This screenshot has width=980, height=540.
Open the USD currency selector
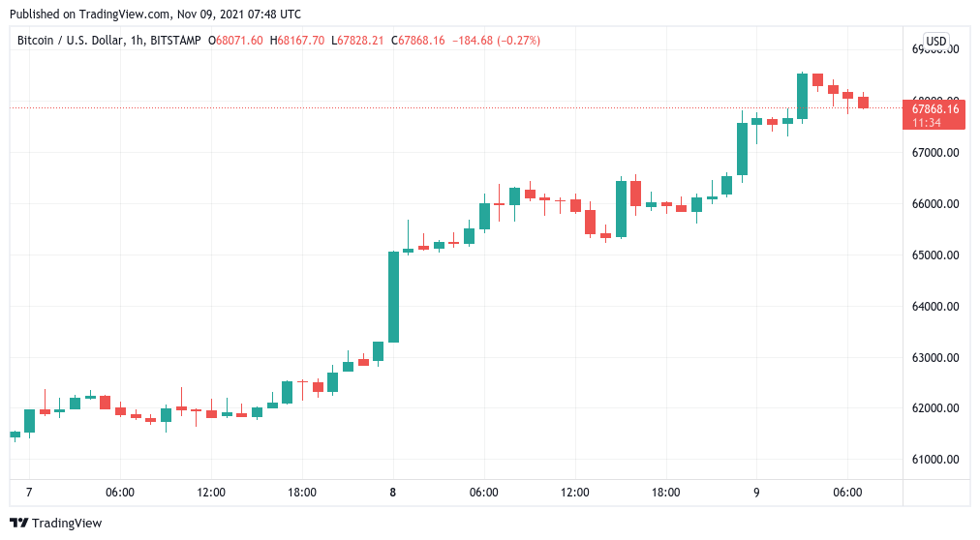pyautogui.click(x=935, y=41)
